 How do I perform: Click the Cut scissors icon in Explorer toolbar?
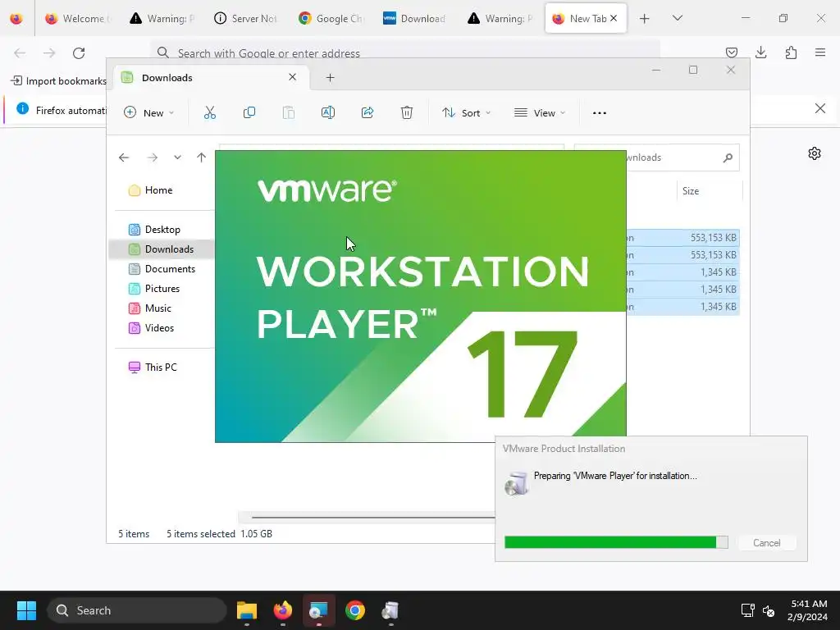click(x=209, y=112)
